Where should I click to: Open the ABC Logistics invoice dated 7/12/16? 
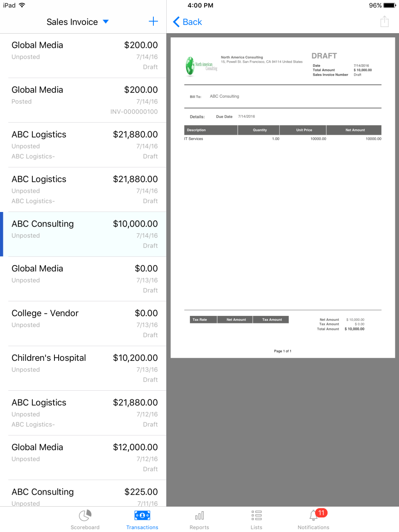click(x=83, y=413)
